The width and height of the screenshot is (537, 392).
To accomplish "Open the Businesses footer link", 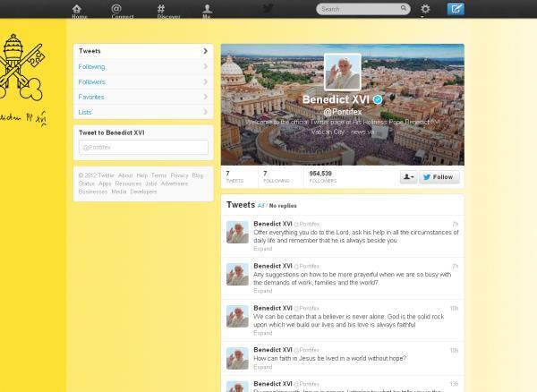I will 93,192.
